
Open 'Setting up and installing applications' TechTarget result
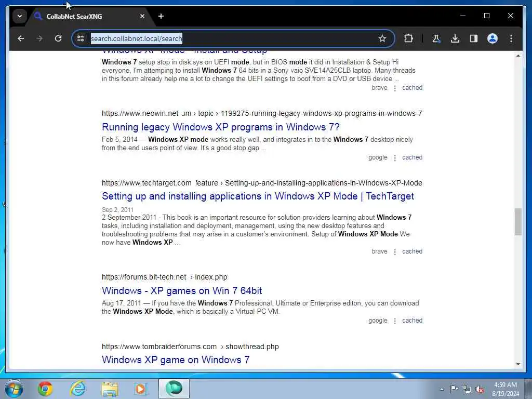(x=258, y=196)
